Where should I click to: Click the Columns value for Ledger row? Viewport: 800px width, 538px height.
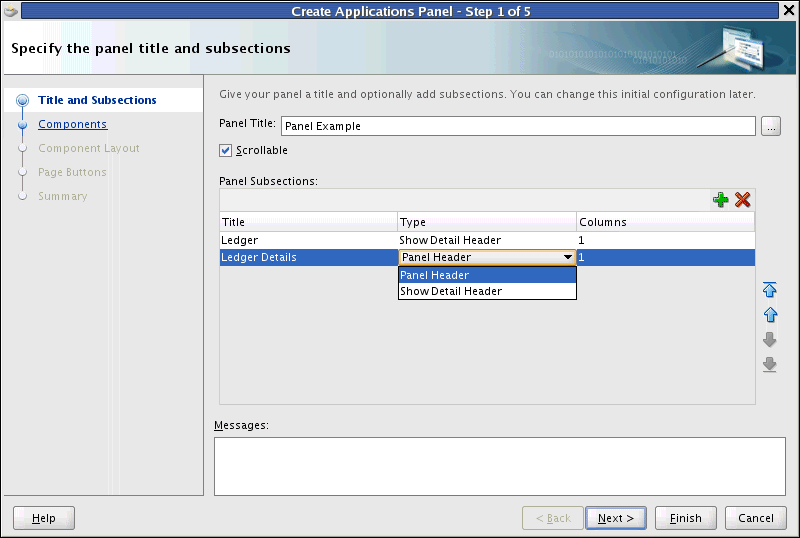[x=666, y=240]
